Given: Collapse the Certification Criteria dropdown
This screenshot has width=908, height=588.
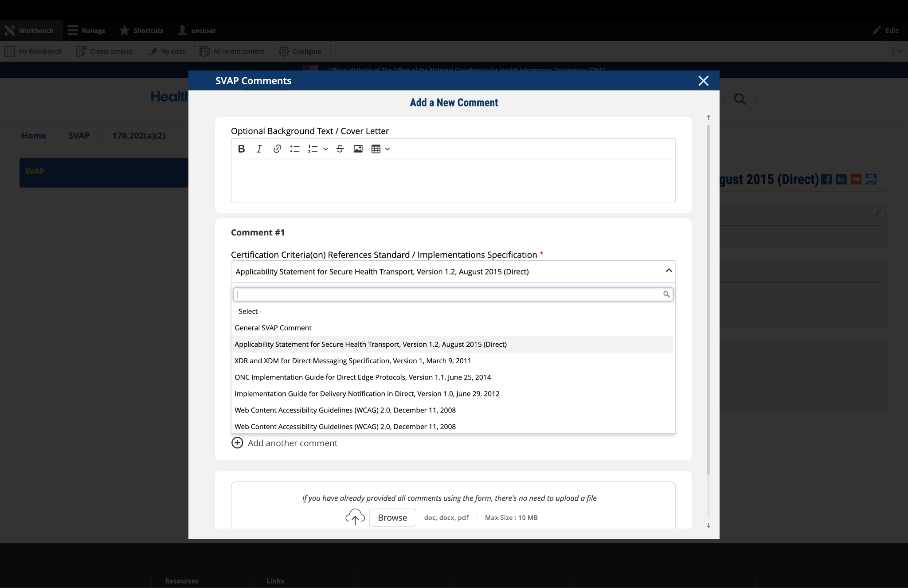Looking at the screenshot, I should tap(669, 271).
